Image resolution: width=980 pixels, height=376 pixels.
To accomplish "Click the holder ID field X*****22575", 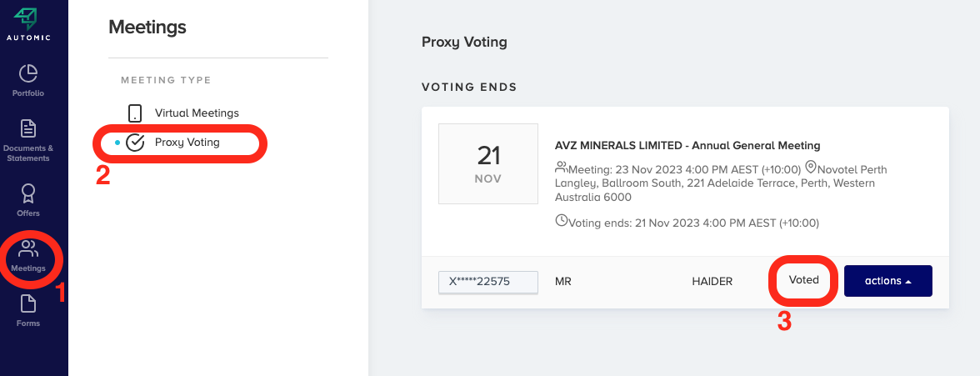I will (488, 282).
